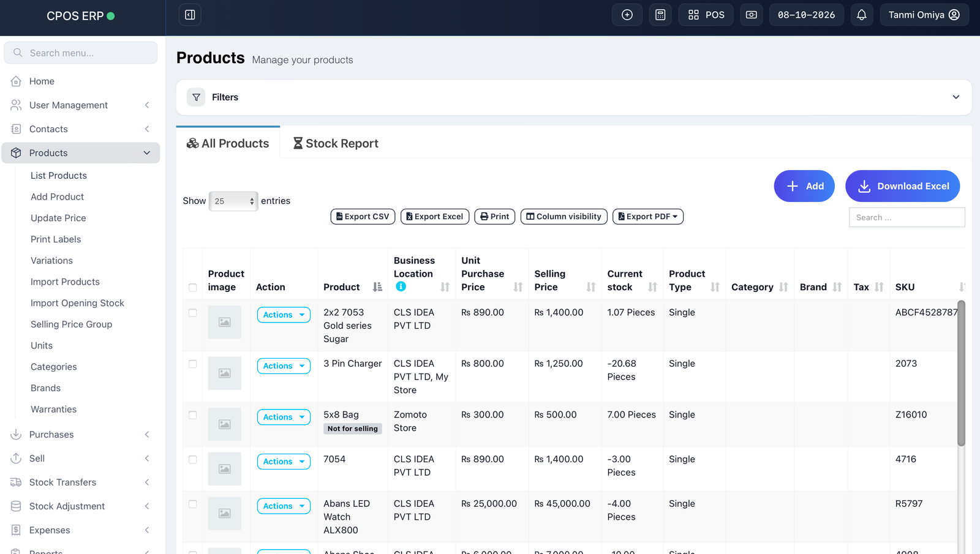Click the Search menu input box
Image resolution: width=980 pixels, height=554 pixels.
click(81, 53)
